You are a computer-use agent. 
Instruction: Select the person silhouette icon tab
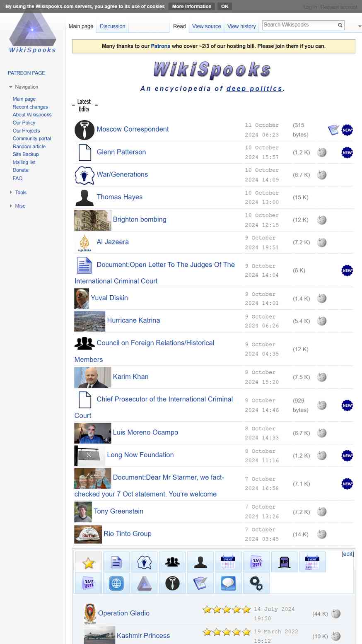point(200,562)
